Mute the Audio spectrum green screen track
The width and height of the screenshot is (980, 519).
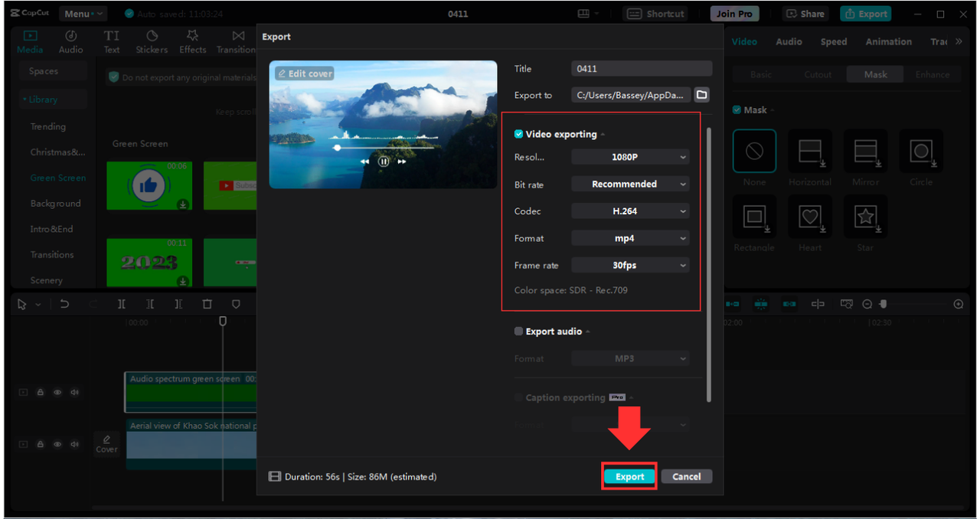(75, 392)
